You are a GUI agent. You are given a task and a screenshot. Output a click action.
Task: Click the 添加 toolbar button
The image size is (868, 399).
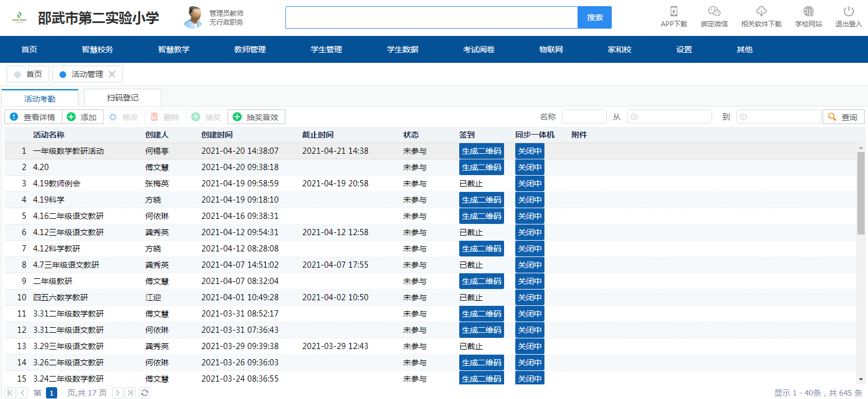tap(82, 117)
